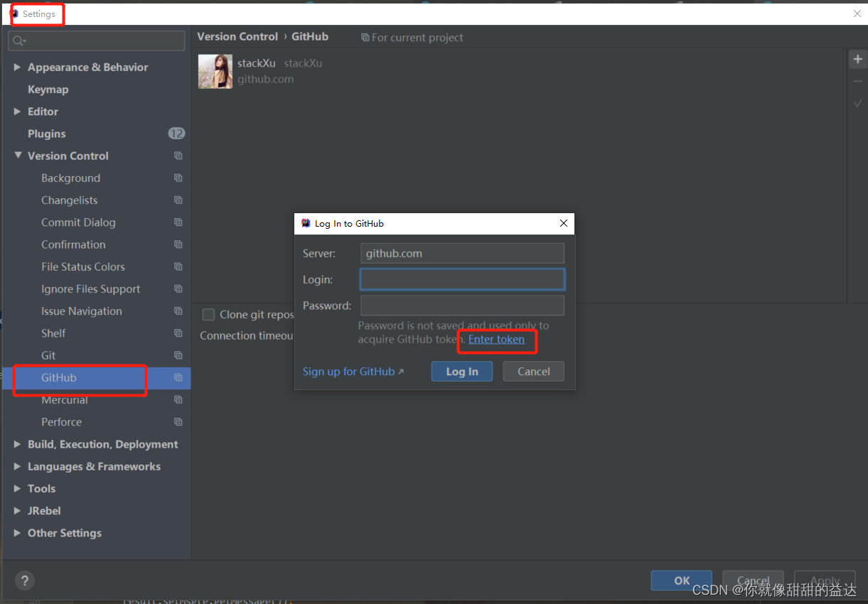This screenshot has width=868, height=604.
Task: Expand the Other Settings section arrow
Action: click(17, 533)
